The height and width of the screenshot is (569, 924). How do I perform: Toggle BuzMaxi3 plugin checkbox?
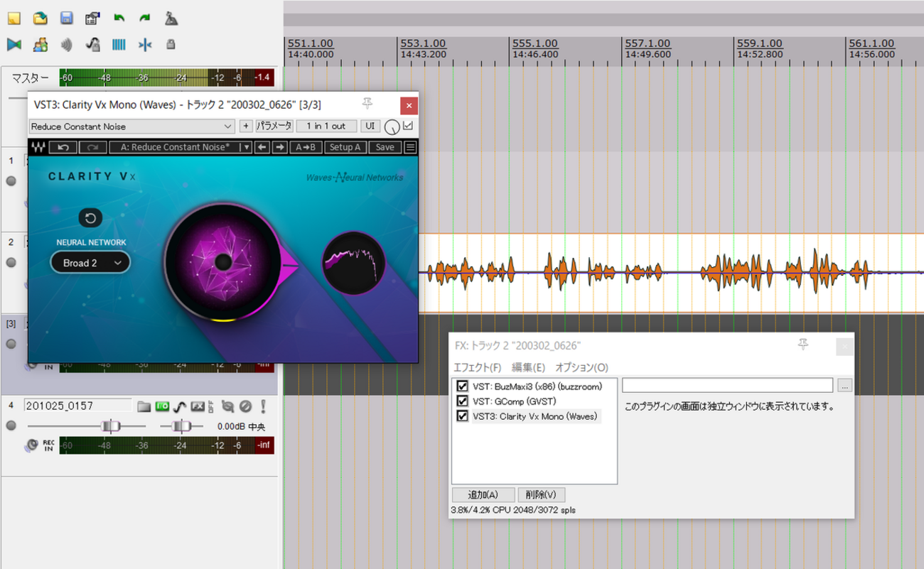[x=462, y=386]
